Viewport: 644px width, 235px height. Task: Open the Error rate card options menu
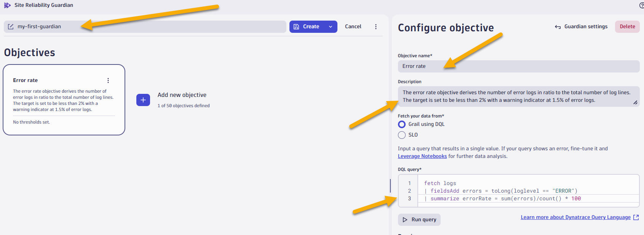108,80
